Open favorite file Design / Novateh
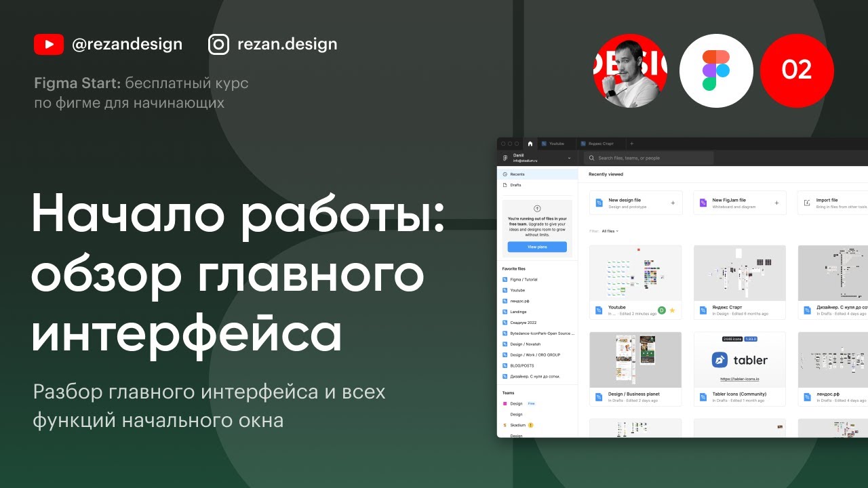The image size is (868, 488). click(x=537, y=344)
